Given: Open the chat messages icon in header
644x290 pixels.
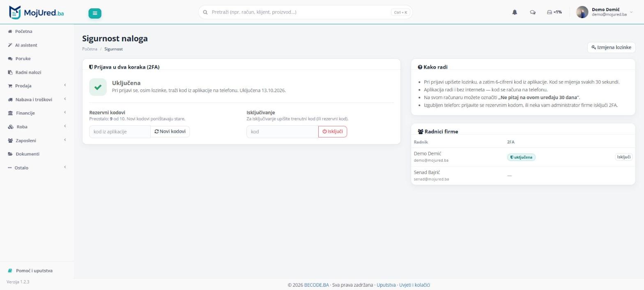Looking at the screenshot, I should [533, 12].
